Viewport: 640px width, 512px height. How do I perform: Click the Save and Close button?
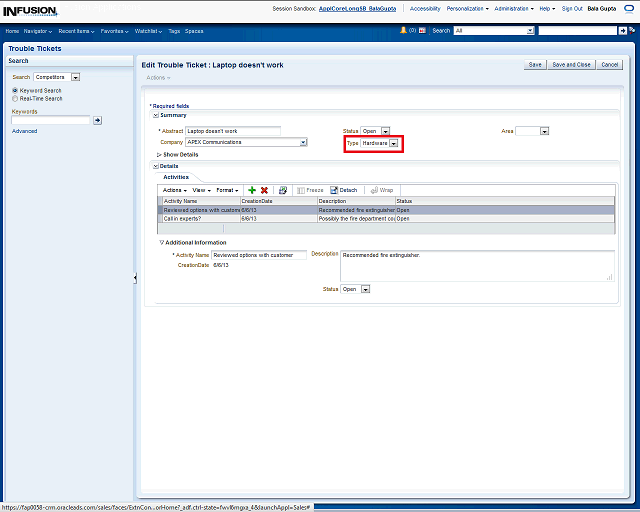coord(572,64)
